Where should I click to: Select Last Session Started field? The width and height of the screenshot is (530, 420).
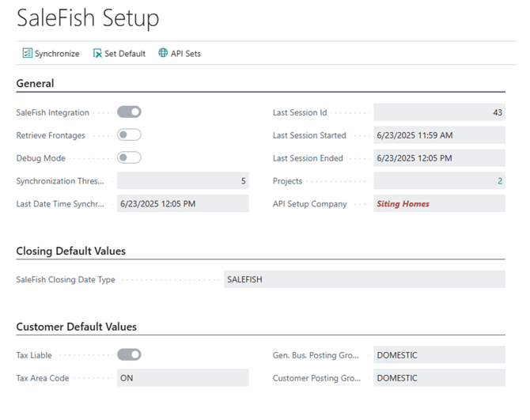click(x=439, y=135)
